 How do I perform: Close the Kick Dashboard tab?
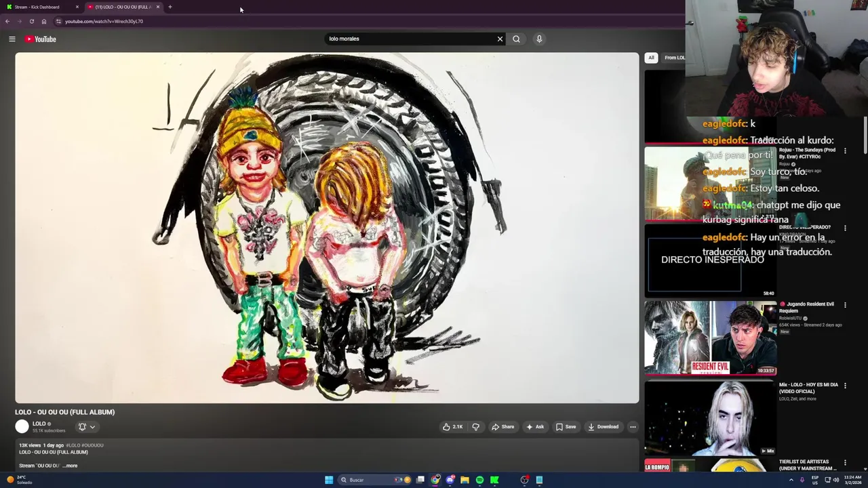tap(77, 7)
